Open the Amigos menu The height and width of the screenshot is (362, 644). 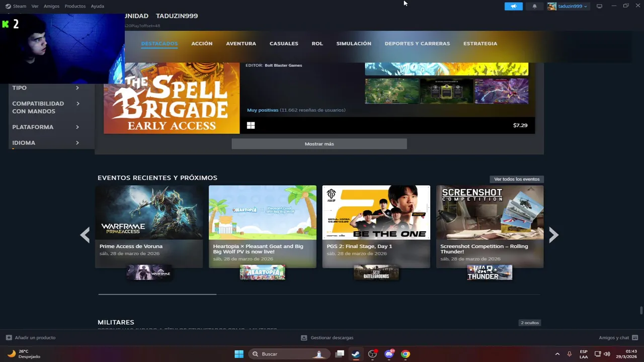click(x=51, y=6)
